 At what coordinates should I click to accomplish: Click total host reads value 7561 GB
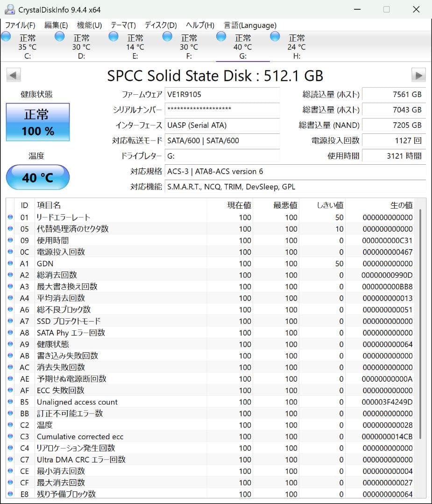[394, 94]
